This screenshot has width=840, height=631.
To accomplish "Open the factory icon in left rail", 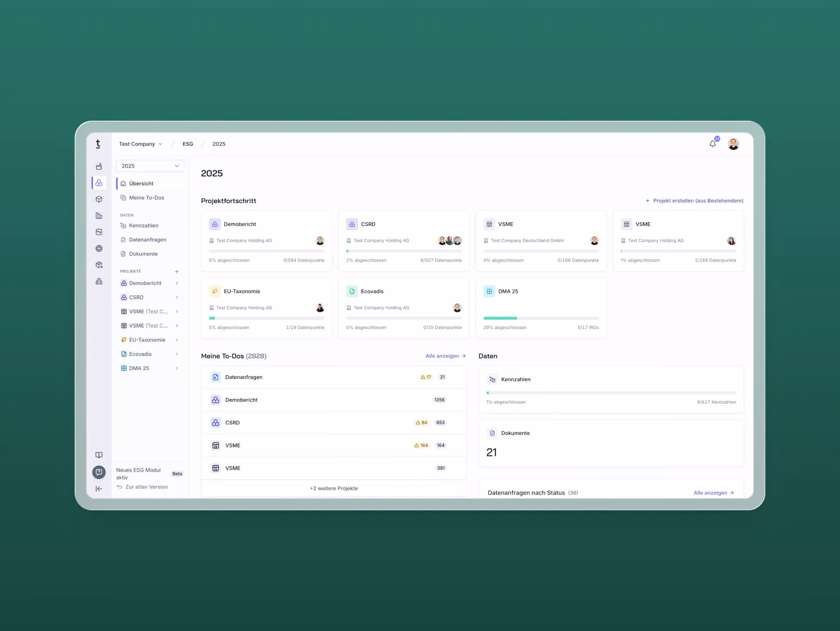I will click(99, 166).
